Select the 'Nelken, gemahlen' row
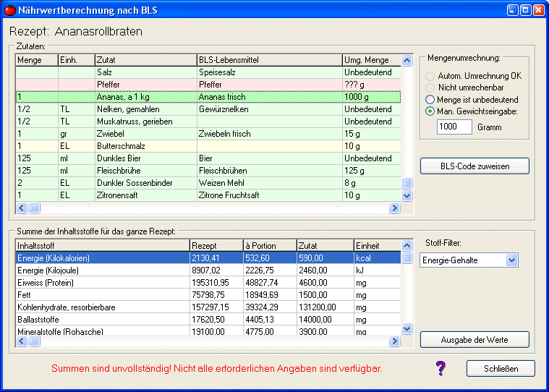 (x=208, y=109)
